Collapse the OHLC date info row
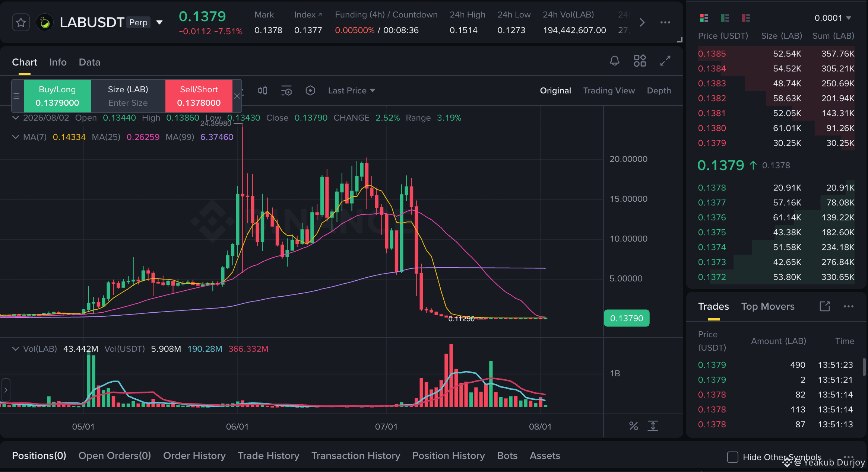This screenshot has width=868, height=472. (16, 118)
